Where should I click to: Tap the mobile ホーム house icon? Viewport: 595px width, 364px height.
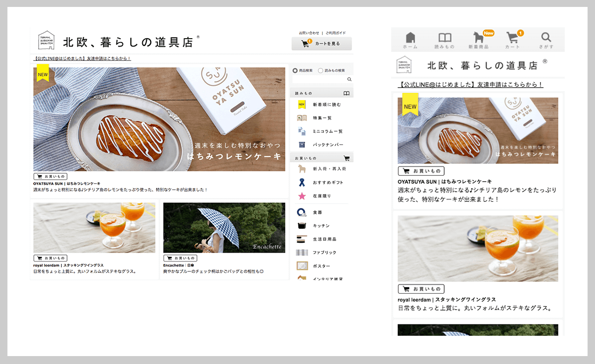[x=410, y=38]
